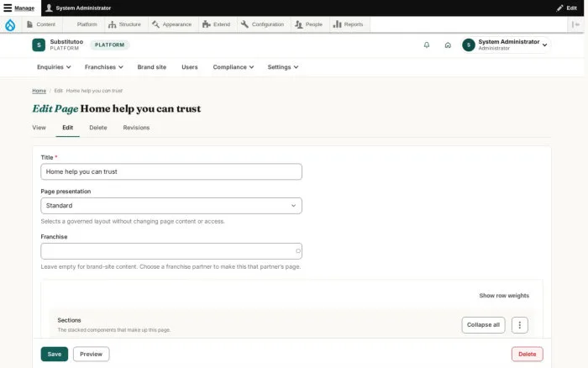Viewport: 588px width, 368px height.
Task: Toggle the toolbar orientation icon at far right
Action: tap(575, 24)
